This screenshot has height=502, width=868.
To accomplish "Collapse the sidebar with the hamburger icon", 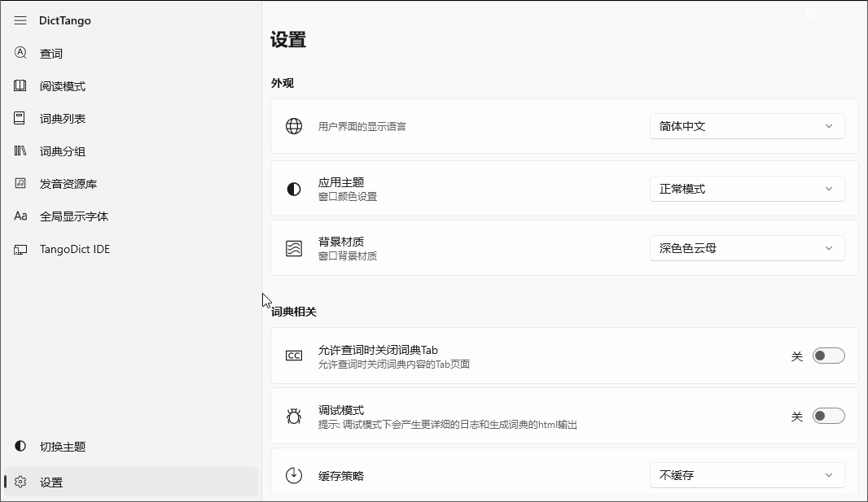I will click(20, 20).
